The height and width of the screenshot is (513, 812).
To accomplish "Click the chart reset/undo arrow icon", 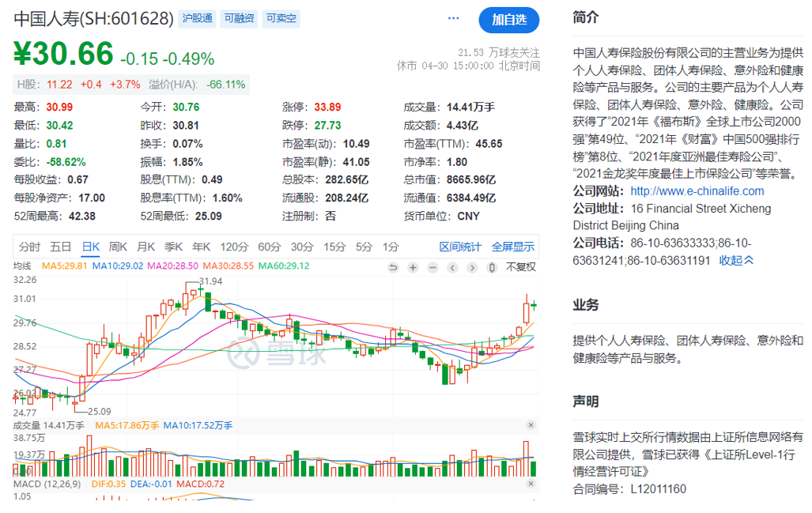I will pos(393,268).
